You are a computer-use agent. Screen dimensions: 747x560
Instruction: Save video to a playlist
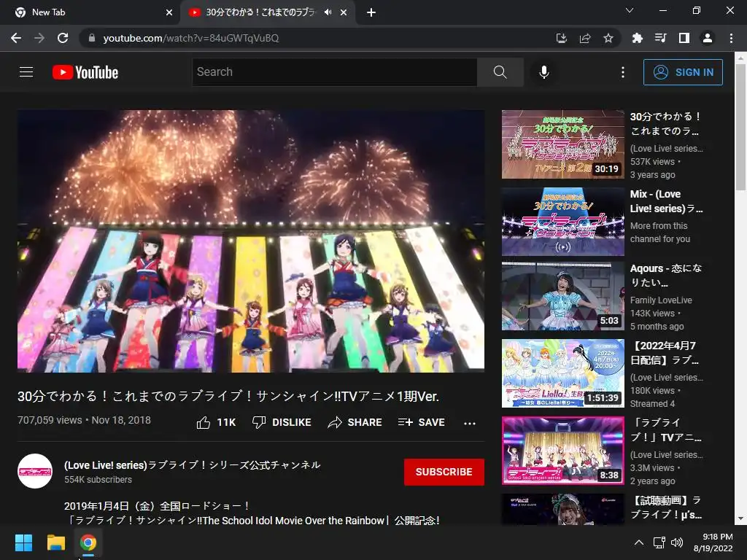(421, 422)
